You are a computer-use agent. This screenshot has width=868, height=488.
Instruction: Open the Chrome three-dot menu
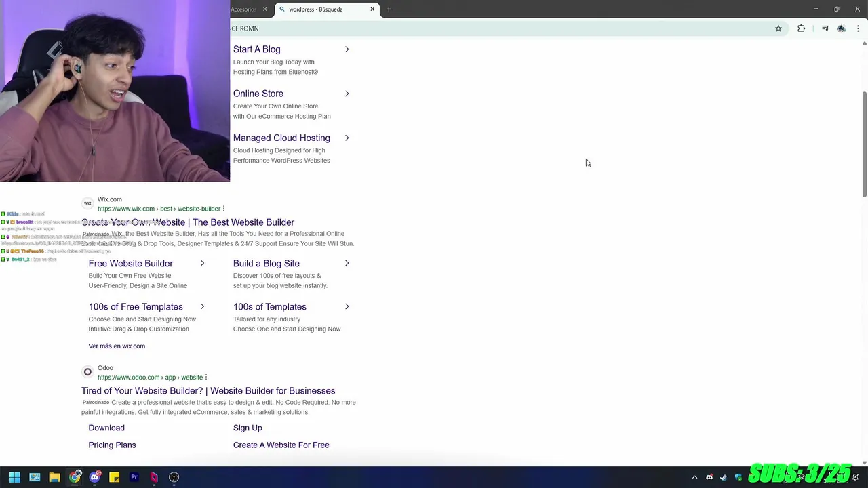point(858,28)
